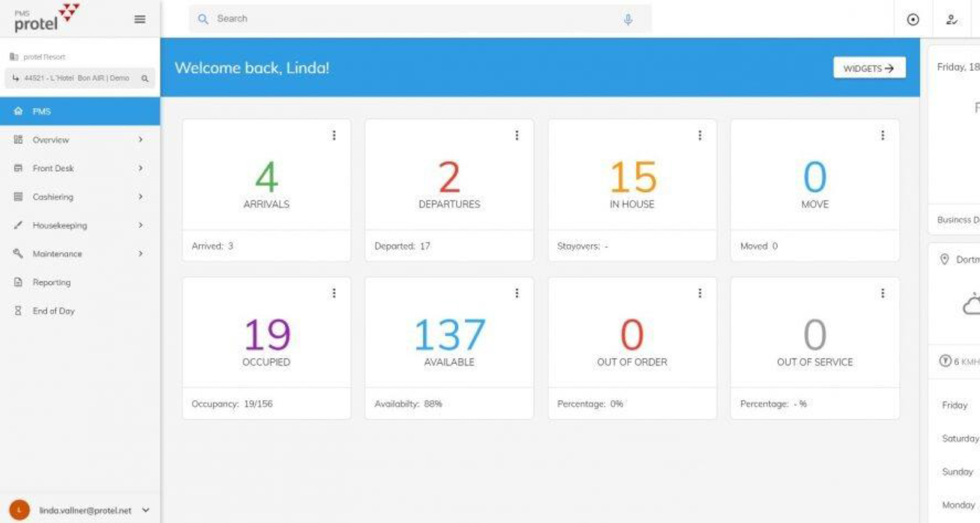This screenshot has height=523, width=980.
Task: Open the three-dot menu on Departures widget
Action: pyautogui.click(x=517, y=135)
